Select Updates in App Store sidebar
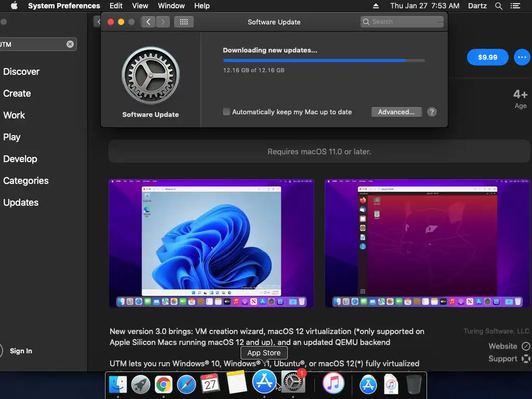 [x=21, y=203]
